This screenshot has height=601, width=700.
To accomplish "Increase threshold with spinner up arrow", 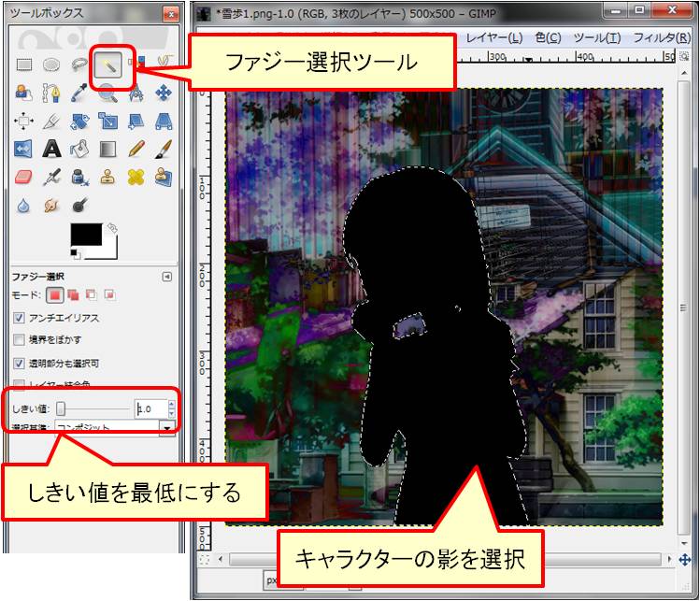I will pyautogui.click(x=171, y=404).
